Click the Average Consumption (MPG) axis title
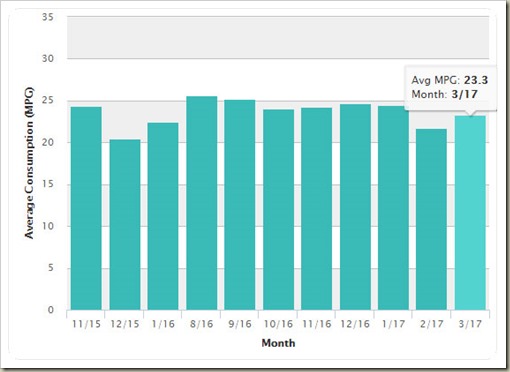This screenshot has width=510, height=372. coord(29,163)
